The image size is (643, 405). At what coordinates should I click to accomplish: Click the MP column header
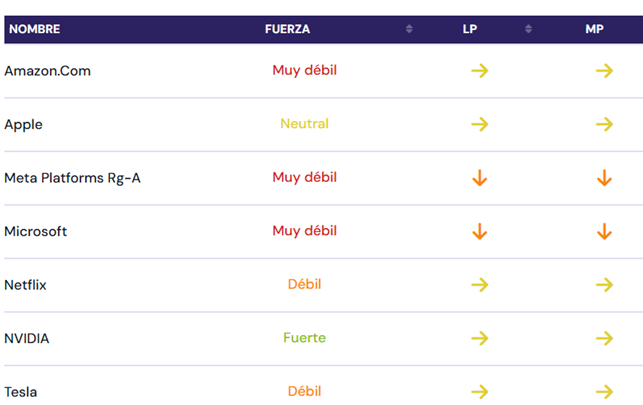click(x=594, y=29)
